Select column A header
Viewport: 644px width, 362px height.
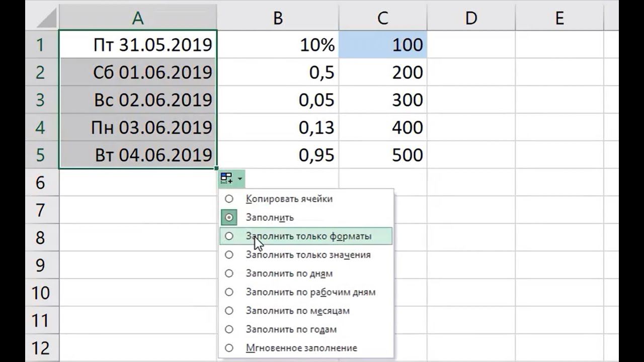click(x=138, y=18)
